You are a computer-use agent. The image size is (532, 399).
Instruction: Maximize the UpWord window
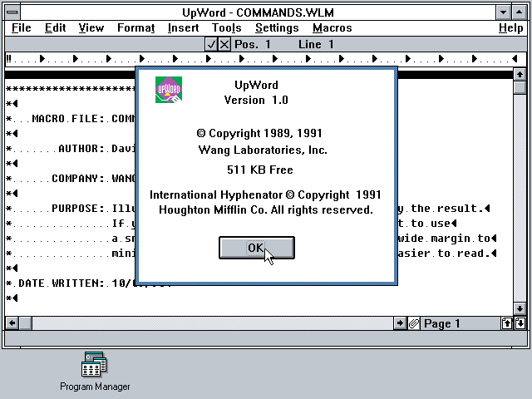pyautogui.click(x=519, y=12)
